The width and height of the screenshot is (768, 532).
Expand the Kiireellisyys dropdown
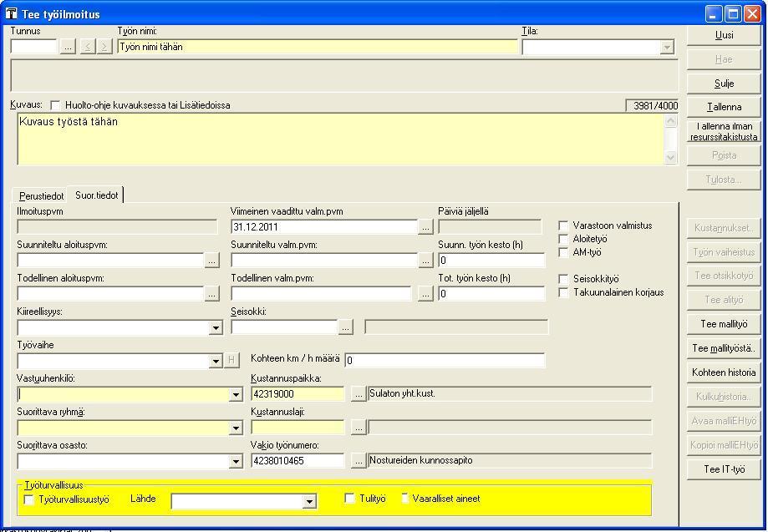point(216,327)
